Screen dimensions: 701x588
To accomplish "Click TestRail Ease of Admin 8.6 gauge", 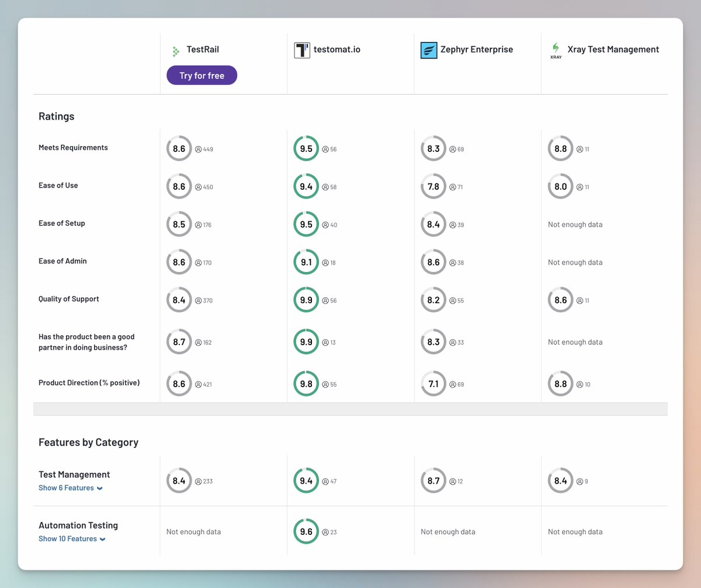I will pos(179,263).
